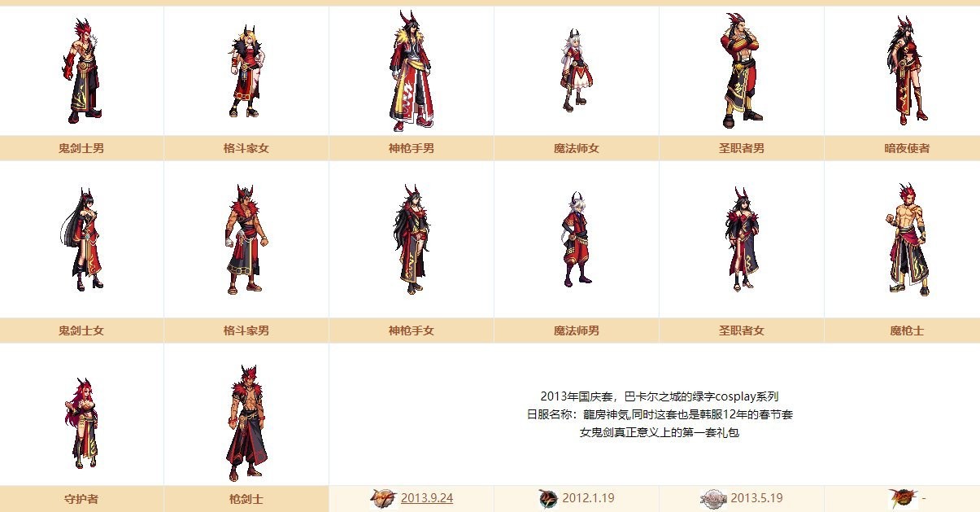Open the 2013.9.24 date link
Image resolution: width=980 pixels, height=512 pixels.
point(427,498)
